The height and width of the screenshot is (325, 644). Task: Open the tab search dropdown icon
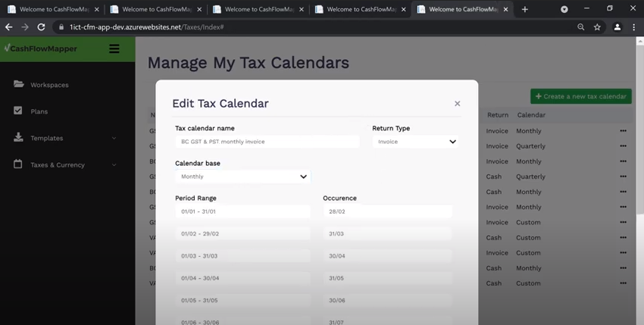[x=564, y=9]
